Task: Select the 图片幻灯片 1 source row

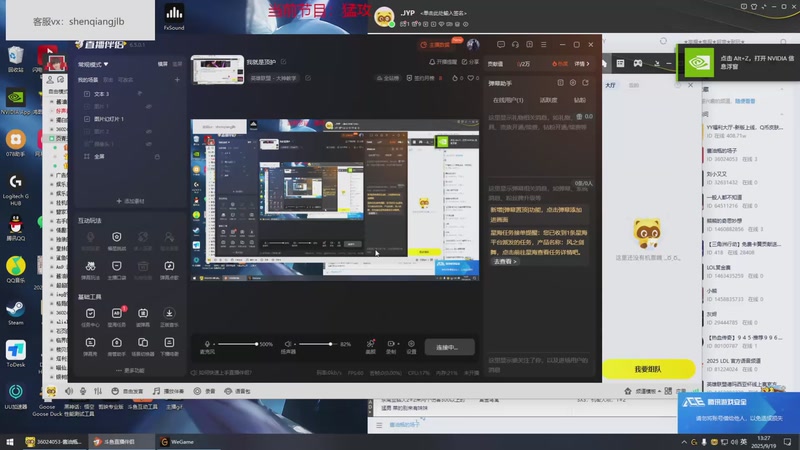Action: point(130,119)
